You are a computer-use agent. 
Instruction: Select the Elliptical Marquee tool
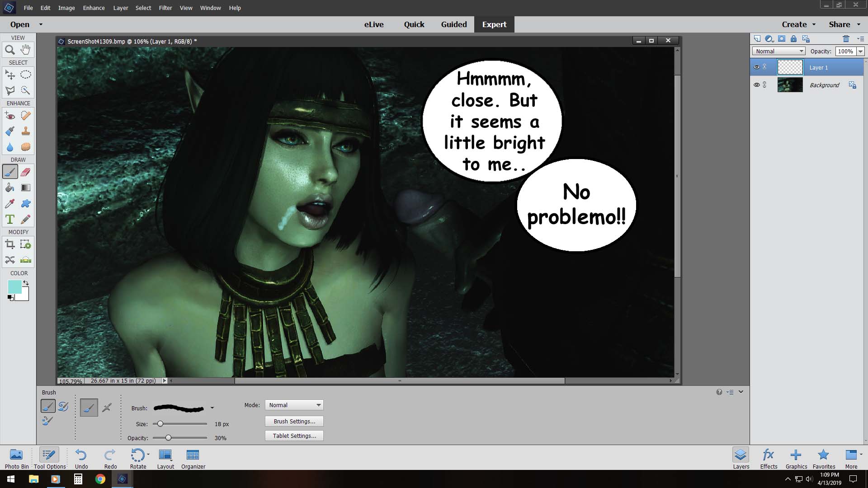26,75
